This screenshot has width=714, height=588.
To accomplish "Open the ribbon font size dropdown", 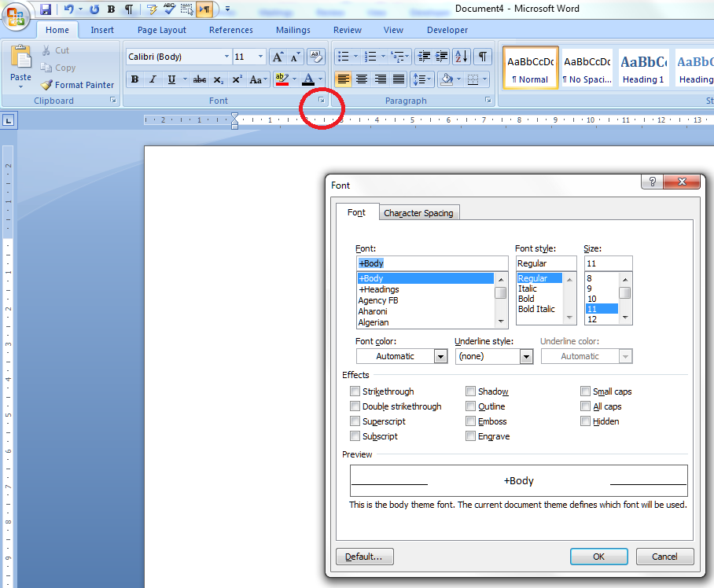I will (261, 57).
